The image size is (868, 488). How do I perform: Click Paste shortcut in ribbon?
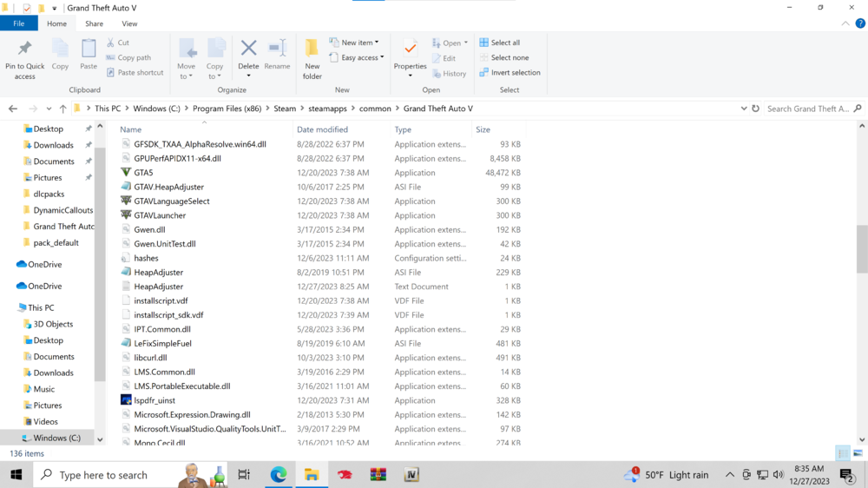click(x=135, y=73)
